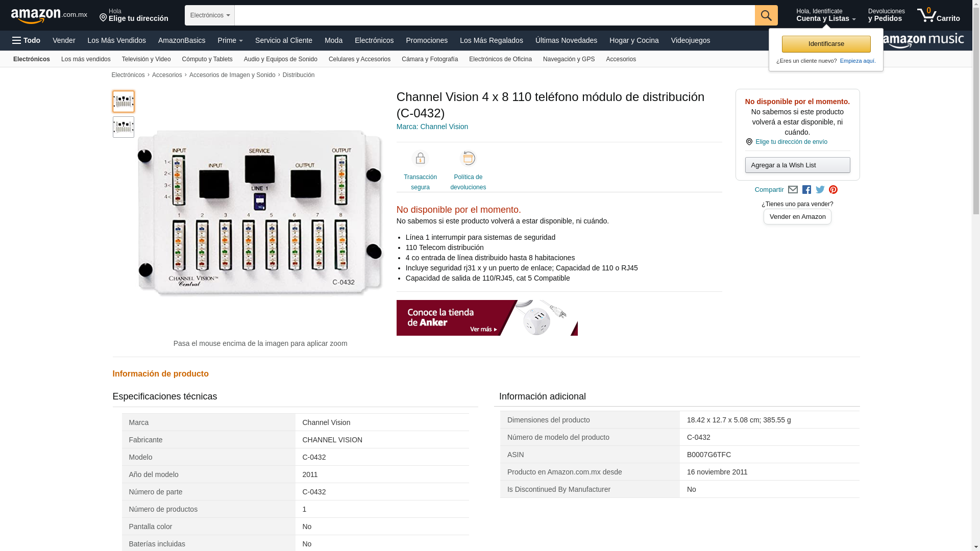Open the shopping cart (Carrito) icon
Viewport: 980px width, 551px height.
tap(938, 15)
